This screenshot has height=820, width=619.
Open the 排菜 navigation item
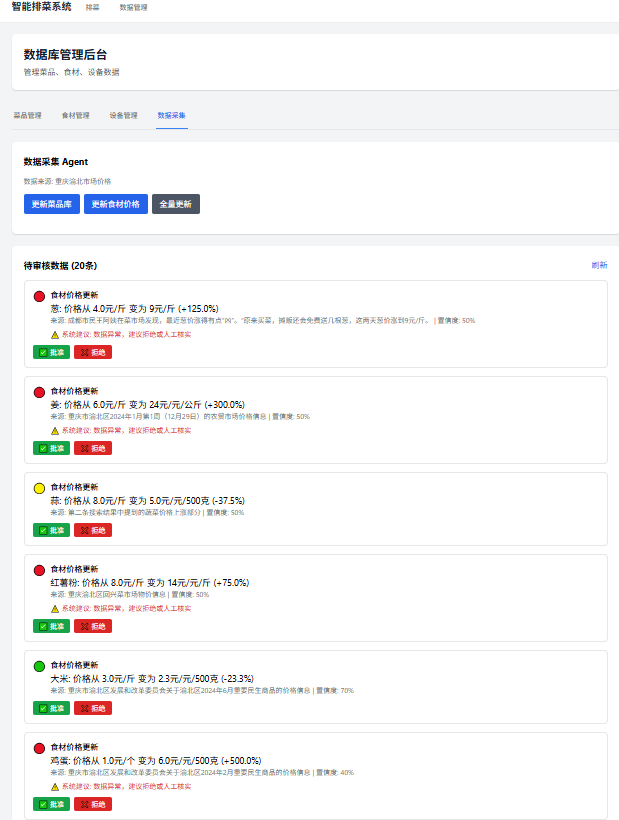point(93,7)
